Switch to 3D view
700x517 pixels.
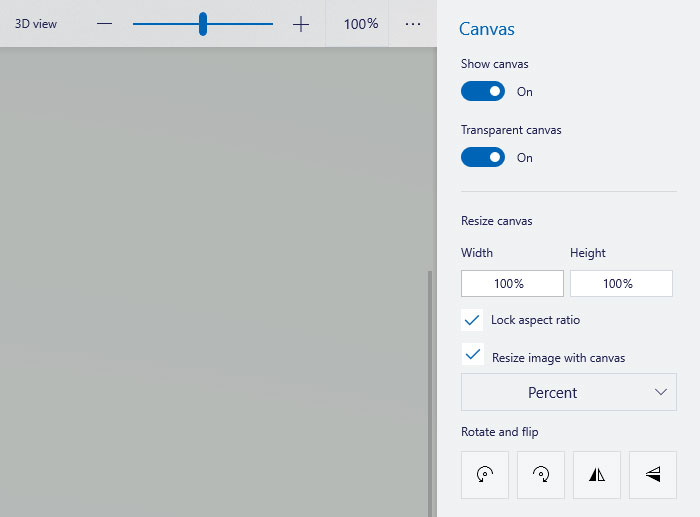point(36,24)
